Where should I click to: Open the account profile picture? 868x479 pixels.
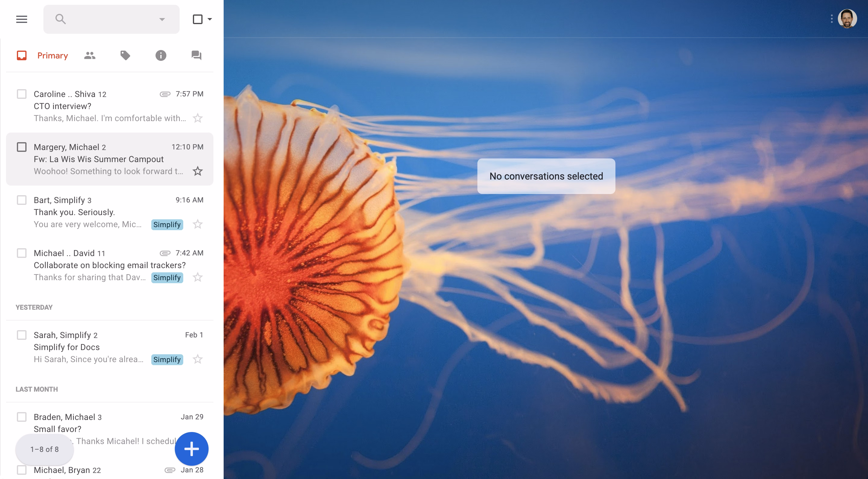point(847,19)
